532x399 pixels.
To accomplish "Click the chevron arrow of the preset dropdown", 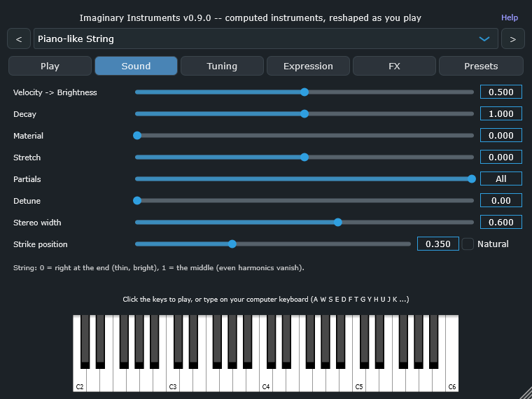I will point(484,38).
